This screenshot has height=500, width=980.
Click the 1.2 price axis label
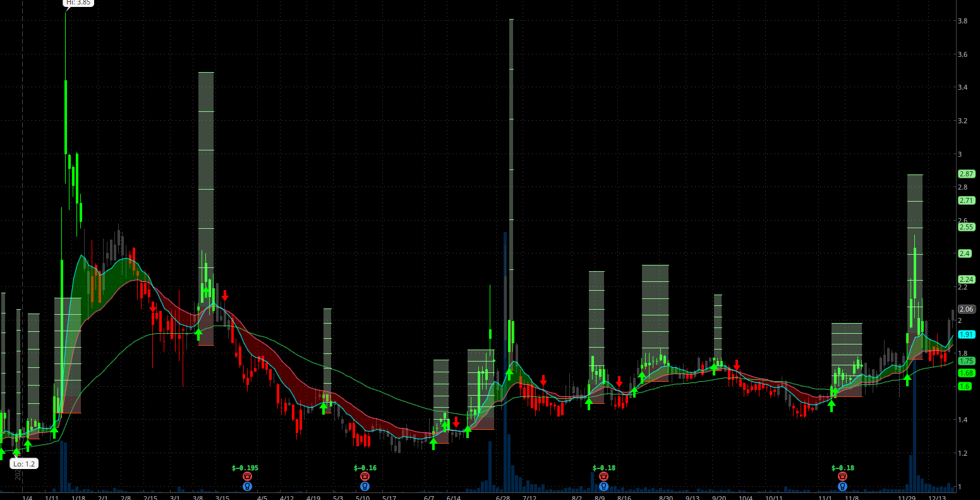pos(963,453)
